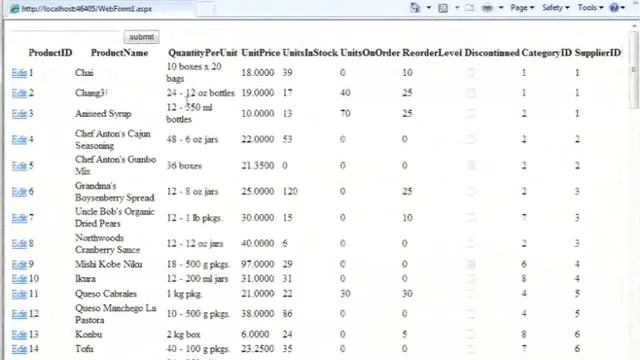The height and width of the screenshot is (360, 640).
Task: Click the Queso Manchego La Pastora name
Action: pyautogui.click(x=116, y=314)
